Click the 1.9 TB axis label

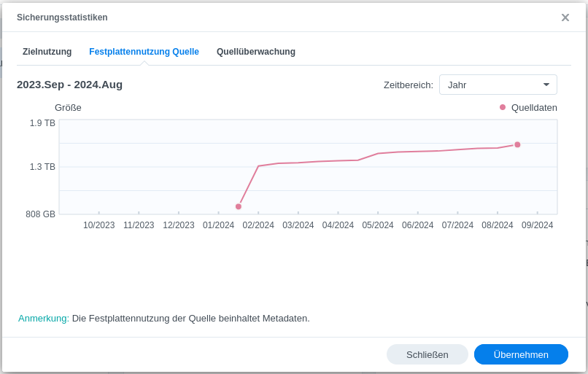click(x=42, y=123)
